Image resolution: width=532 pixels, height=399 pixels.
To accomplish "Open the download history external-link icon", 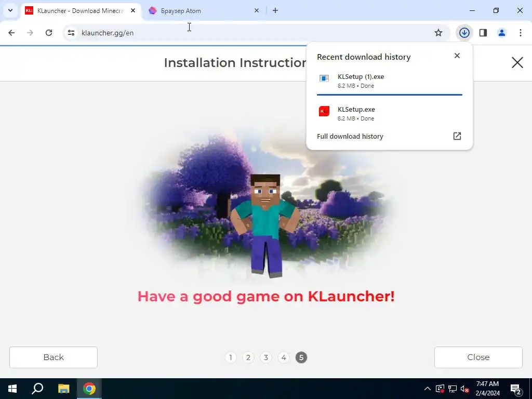I will [457, 136].
